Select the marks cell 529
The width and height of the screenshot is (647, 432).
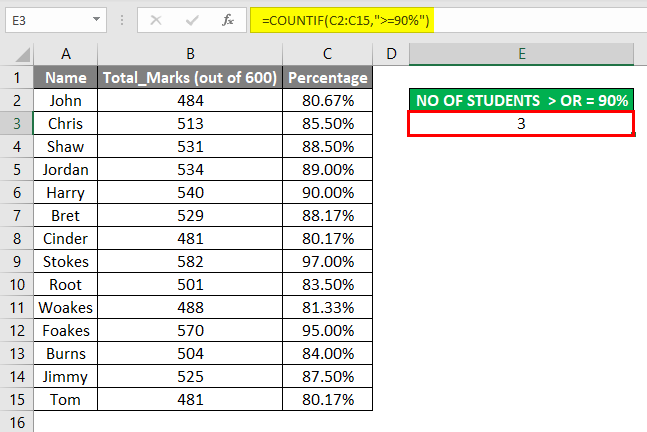(190, 215)
